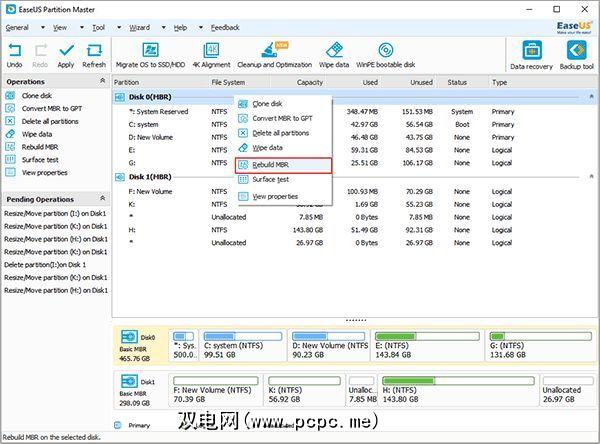This screenshot has width=600, height=444.
Task: Click the Undo toolbar icon
Action: click(14, 54)
